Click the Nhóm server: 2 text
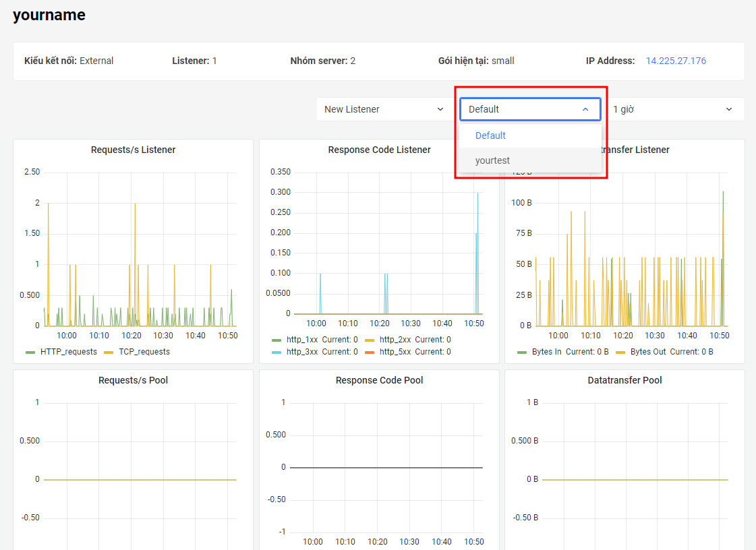This screenshot has height=550, width=756. pos(322,61)
